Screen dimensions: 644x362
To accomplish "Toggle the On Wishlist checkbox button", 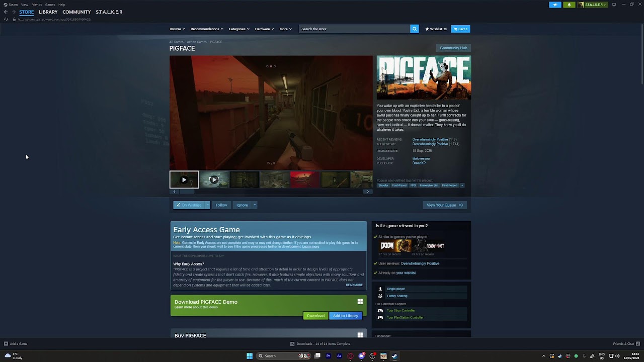I will pyautogui.click(x=189, y=205).
